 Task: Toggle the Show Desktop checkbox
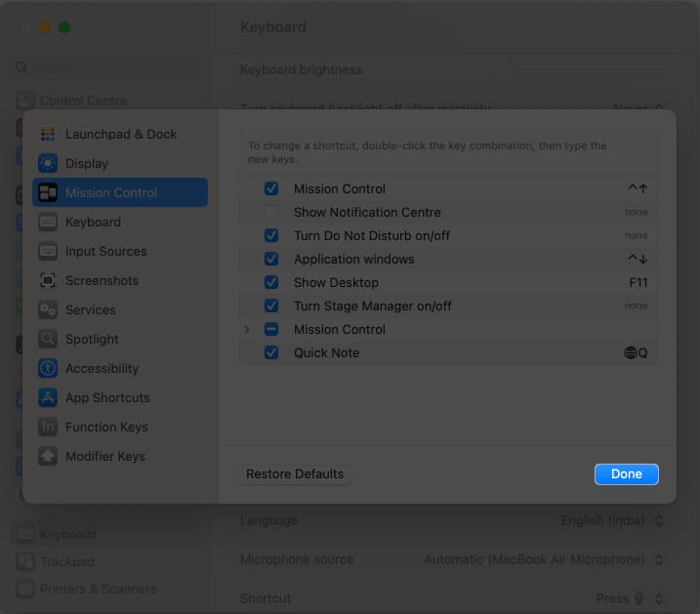271,282
